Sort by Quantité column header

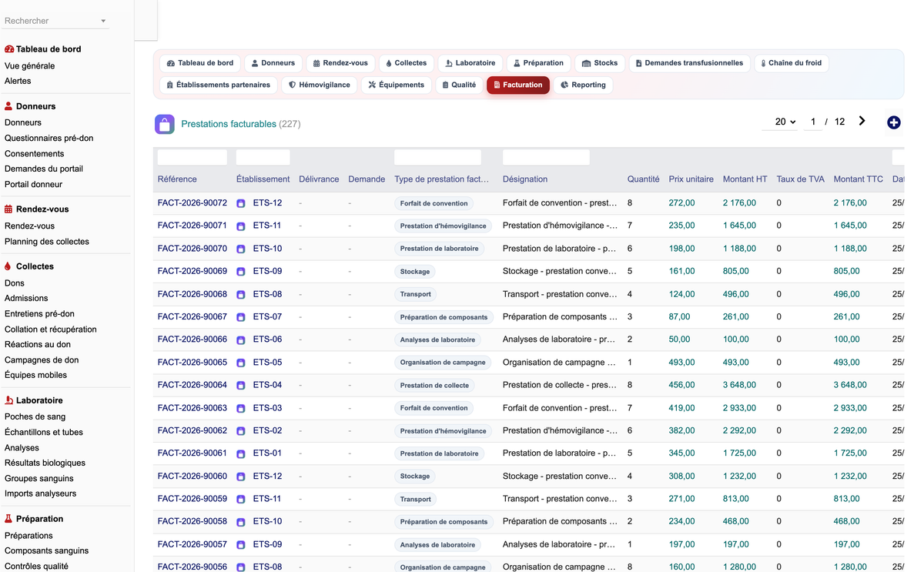[x=643, y=179]
